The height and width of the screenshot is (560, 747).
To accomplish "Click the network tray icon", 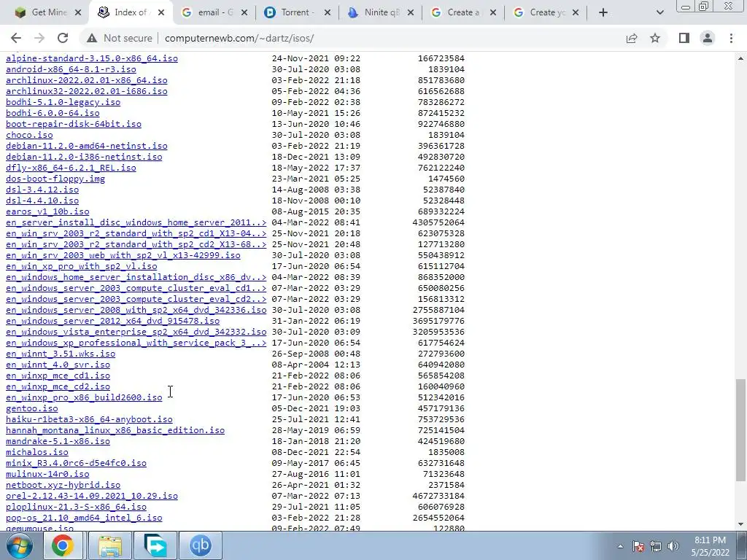I will coord(656,546).
